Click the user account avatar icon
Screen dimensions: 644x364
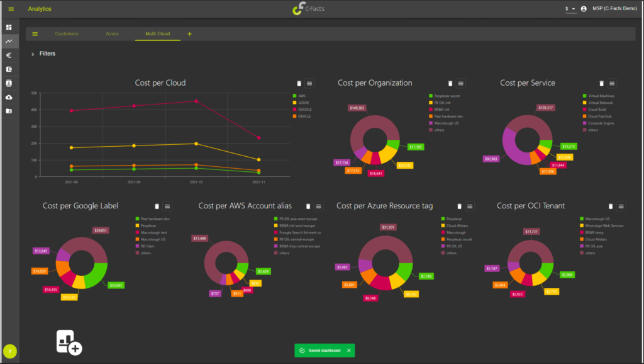click(584, 9)
